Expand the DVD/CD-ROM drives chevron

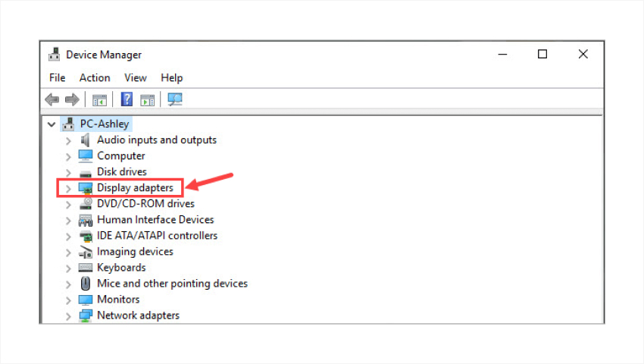tap(68, 205)
